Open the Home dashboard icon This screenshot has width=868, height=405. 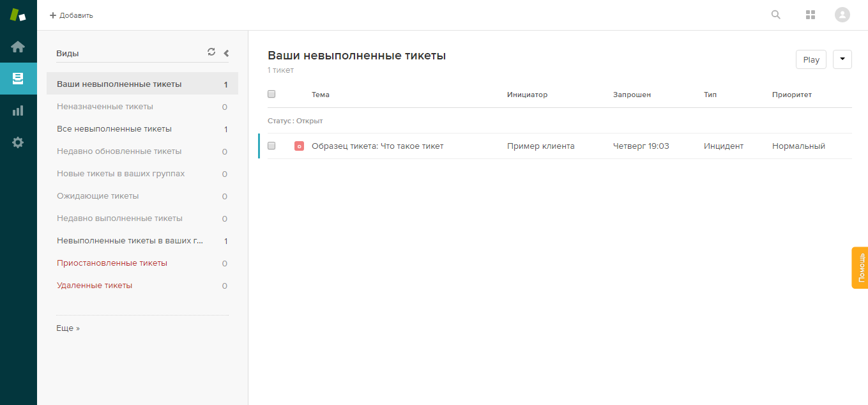18,47
